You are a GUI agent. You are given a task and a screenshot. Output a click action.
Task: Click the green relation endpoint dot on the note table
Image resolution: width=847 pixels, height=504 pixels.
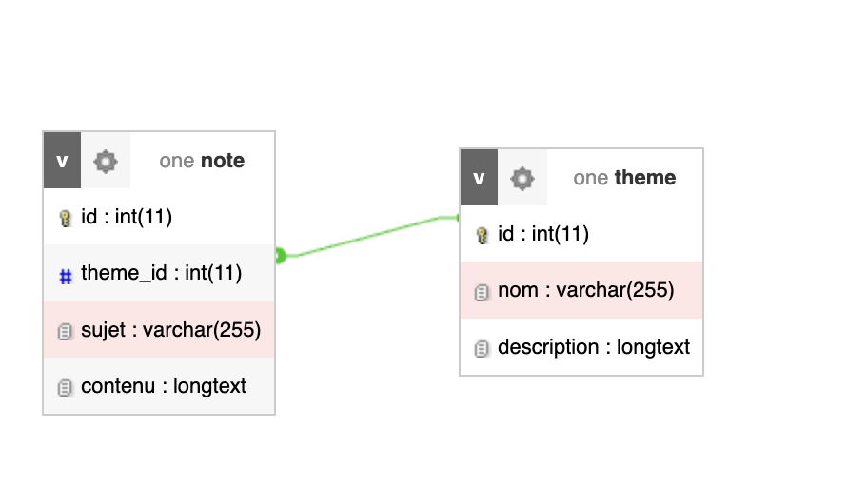click(280, 255)
